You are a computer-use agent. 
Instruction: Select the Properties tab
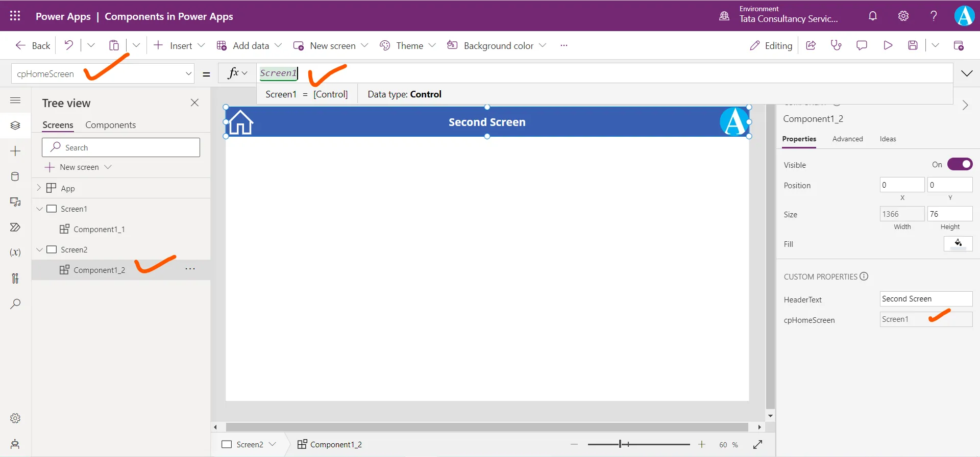tap(799, 139)
